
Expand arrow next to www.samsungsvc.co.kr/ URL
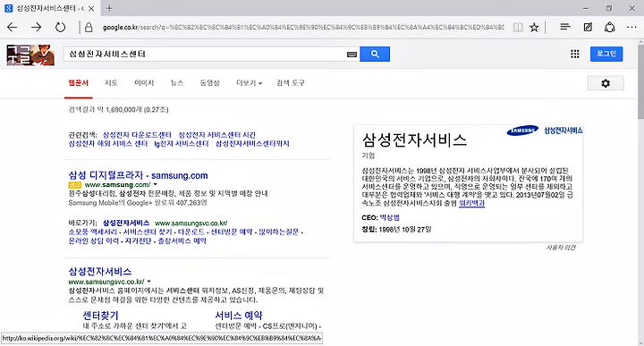[x=148, y=282]
